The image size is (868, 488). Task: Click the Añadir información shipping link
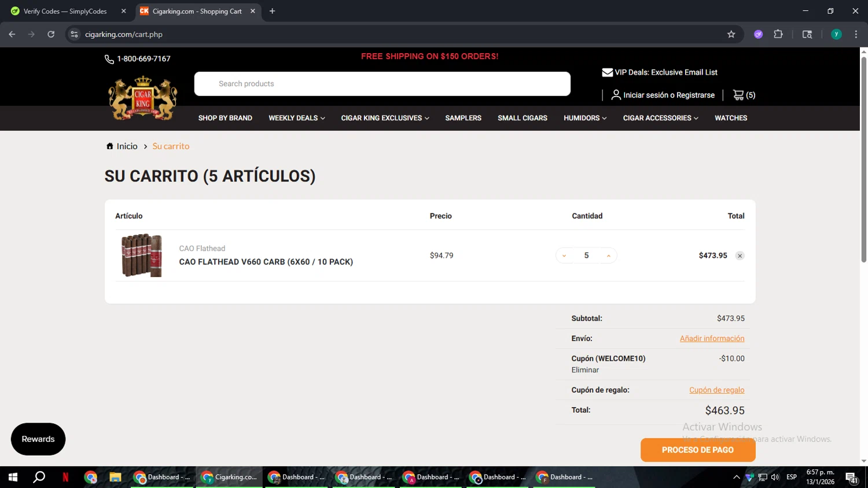tap(712, 338)
